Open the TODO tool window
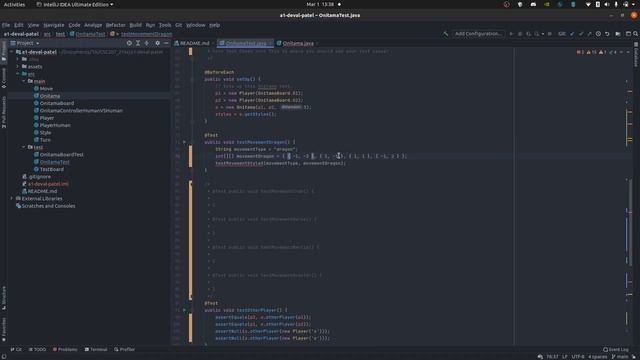The height and width of the screenshot is (360, 640). (37, 349)
